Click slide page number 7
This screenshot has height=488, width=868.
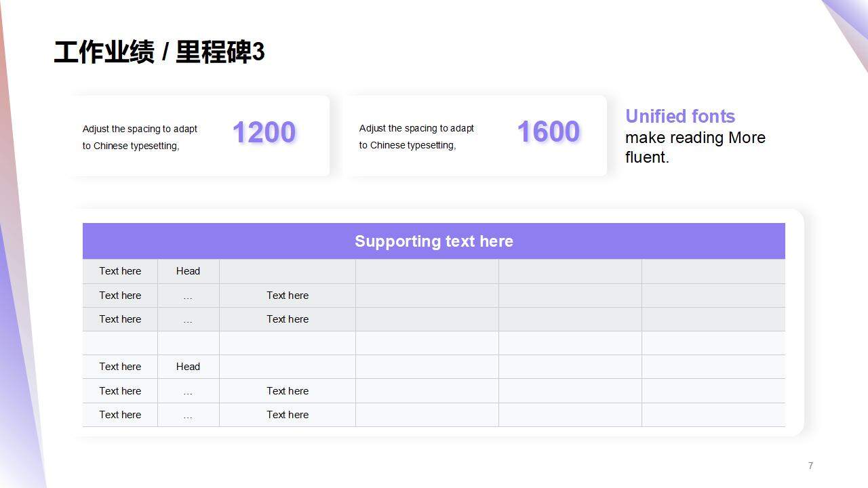[810, 466]
